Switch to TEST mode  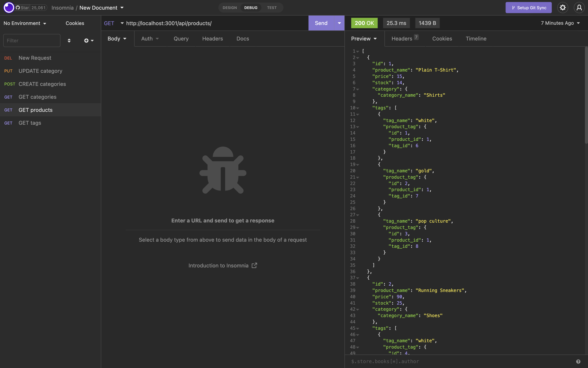coord(272,8)
